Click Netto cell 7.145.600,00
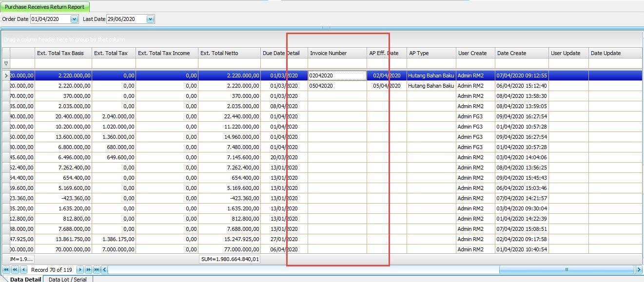This screenshot has height=282, width=644. coord(229,157)
